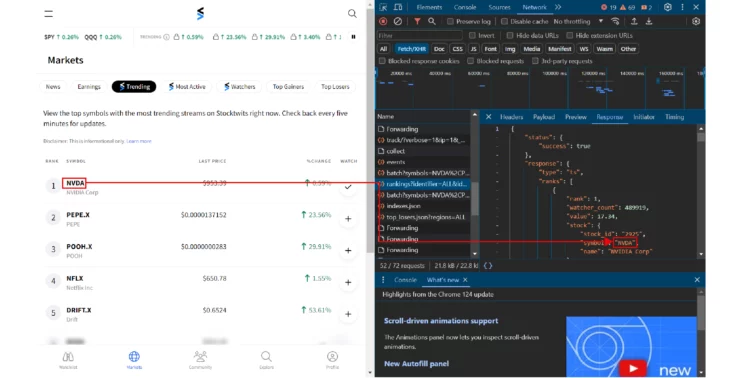Open the Community people icon in bottom nav
The image size is (744, 378).
pos(200,356)
